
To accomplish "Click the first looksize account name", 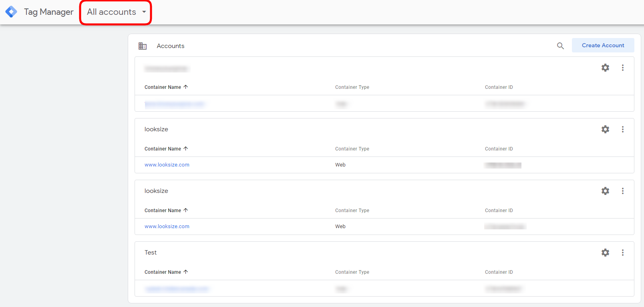I will (x=156, y=129).
